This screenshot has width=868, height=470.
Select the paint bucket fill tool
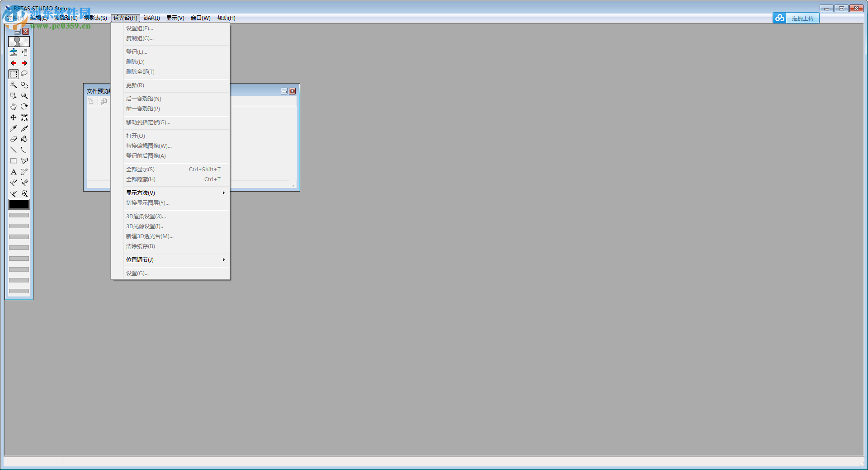(x=24, y=139)
